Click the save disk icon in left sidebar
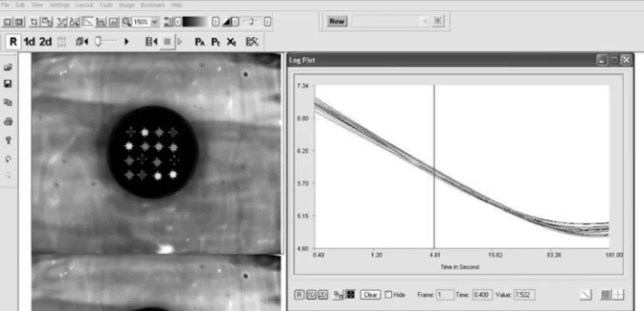 [x=8, y=84]
